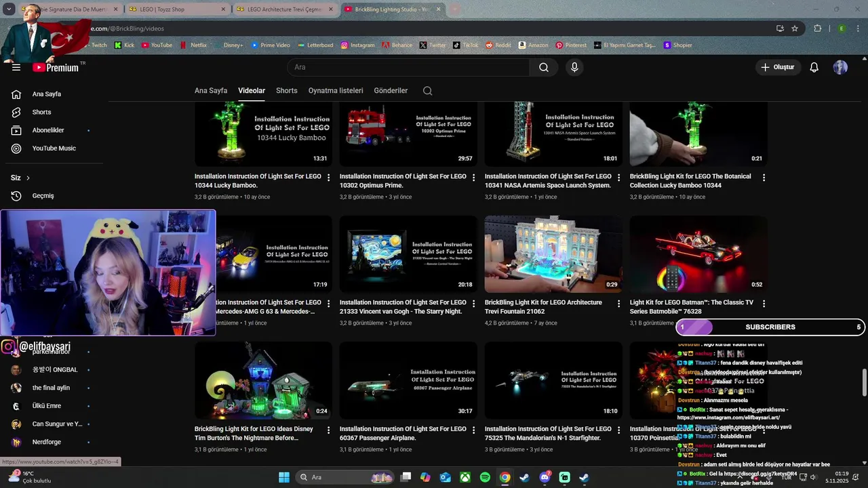Image resolution: width=868 pixels, height=488 pixels.
Task: Open 75325 Mandalorian N-1 Starfighter video title
Action: (x=548, y=434)
